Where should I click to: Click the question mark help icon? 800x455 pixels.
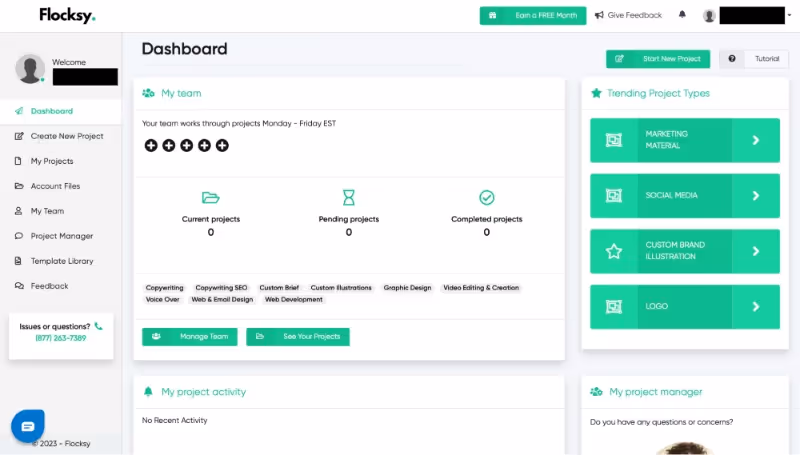[x=732, y=59]
